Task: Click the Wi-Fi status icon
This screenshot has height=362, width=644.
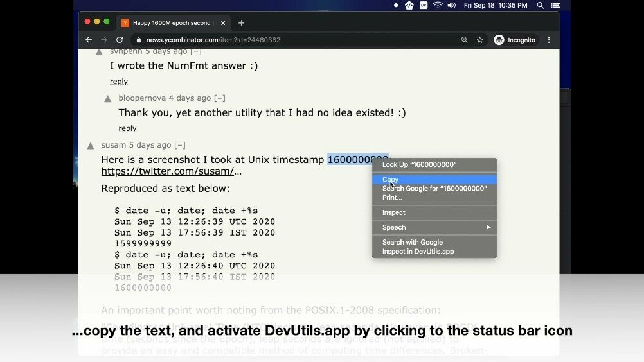Action: tap(438, 5)
